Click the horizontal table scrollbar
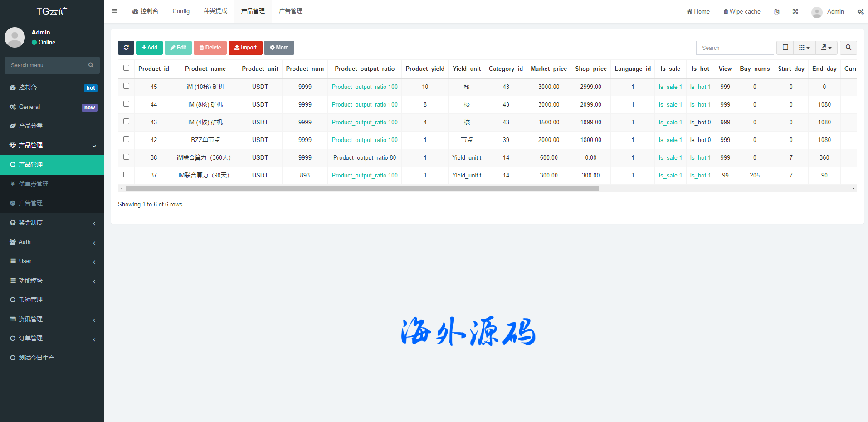Screen dimensions: 868x422 coord(362,188)
